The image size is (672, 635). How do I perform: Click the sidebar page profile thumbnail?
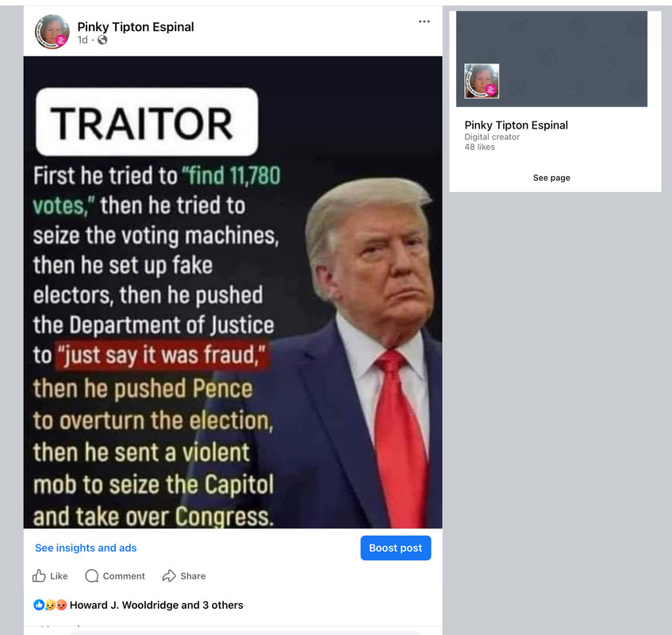[x=482, y=81]
